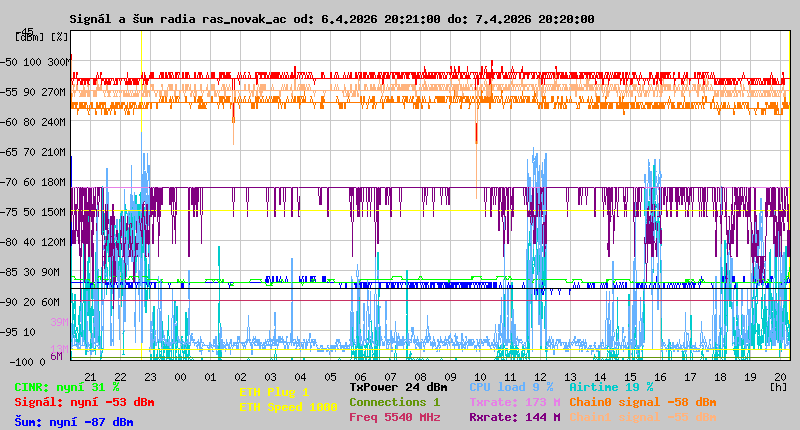The width and height of the screenshot is (800, 430).
Task: Select the TxPower 24 dBm legend label
Action: (x=398, y=387)
